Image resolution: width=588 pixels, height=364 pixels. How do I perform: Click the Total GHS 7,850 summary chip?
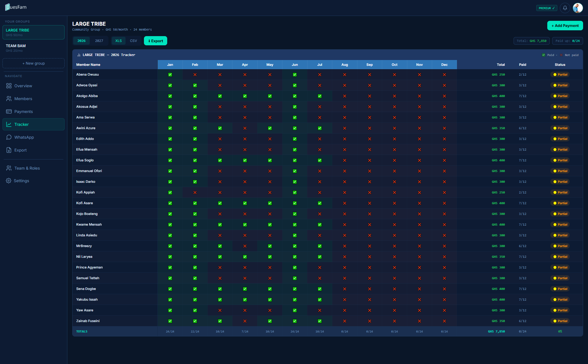pos(532,41)
